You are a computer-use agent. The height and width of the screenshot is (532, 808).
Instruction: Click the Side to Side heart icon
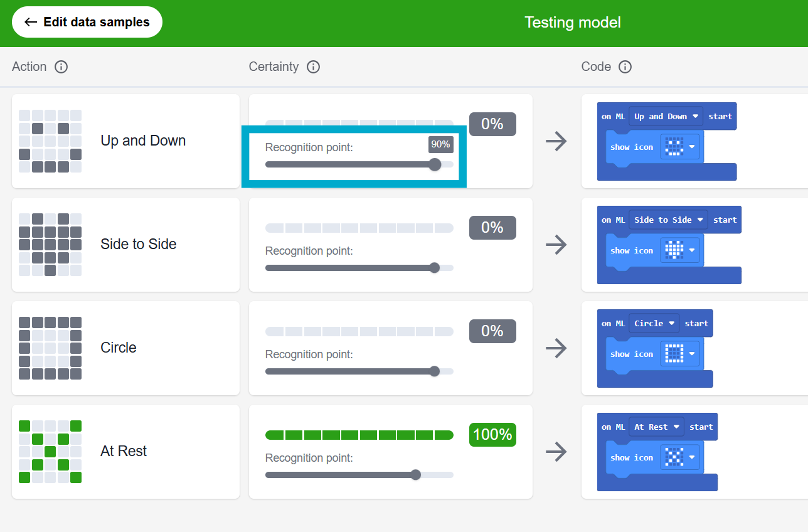tap(50, 245)
